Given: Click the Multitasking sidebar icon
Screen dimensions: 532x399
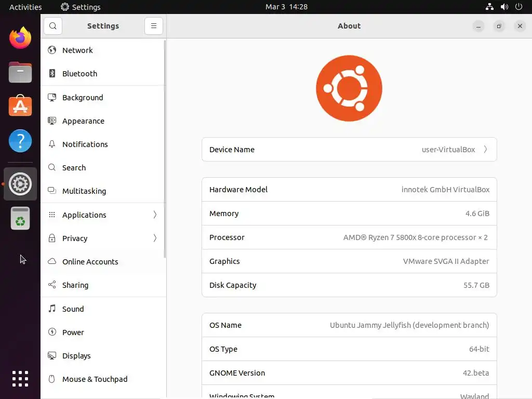Looking at the screenshot, I should point(52,191).
